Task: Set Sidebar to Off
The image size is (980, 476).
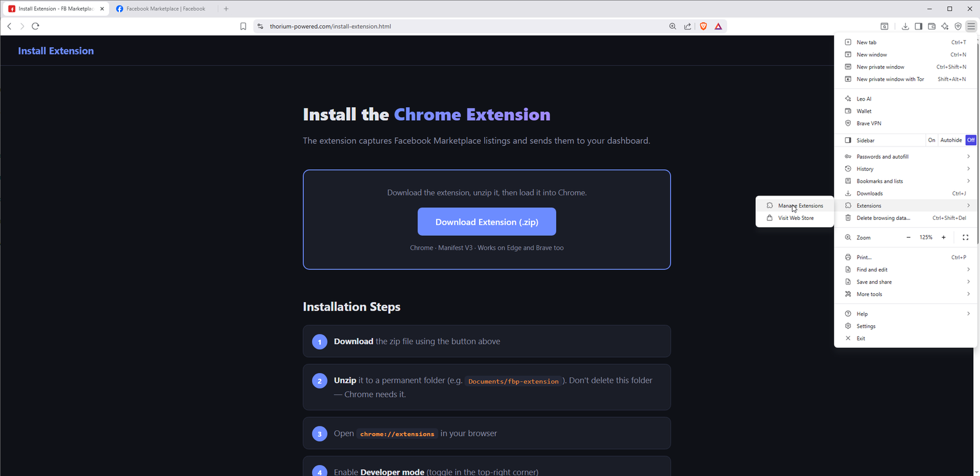Action: pos(971,140)
